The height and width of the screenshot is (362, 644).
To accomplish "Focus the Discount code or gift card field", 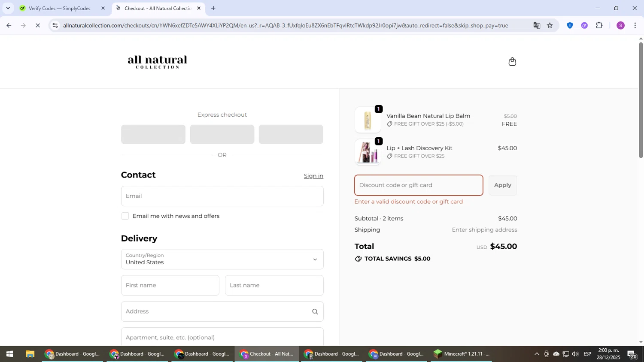I will 419,185.
